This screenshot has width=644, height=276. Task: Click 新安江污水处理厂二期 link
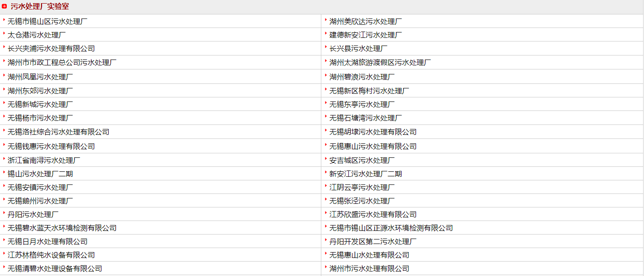pos(365,174)
